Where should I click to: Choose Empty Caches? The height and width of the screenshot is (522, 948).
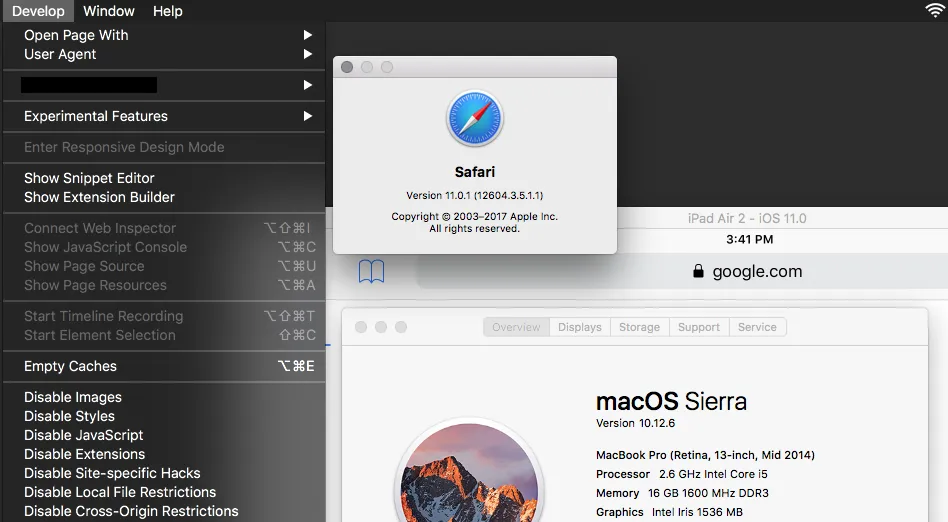[164, 366]
